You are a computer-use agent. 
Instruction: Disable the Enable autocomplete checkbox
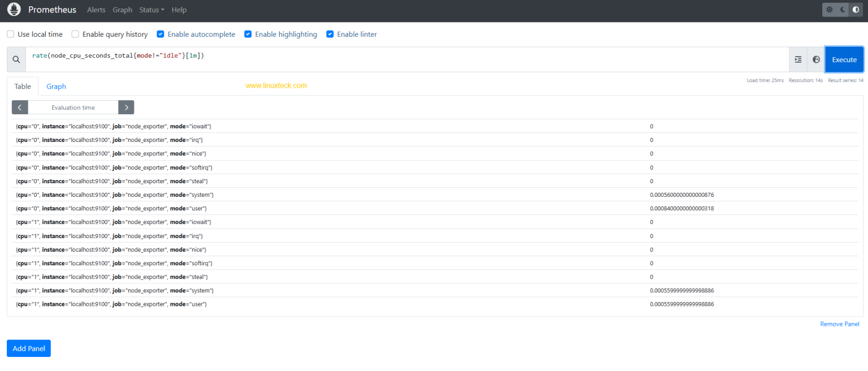[160, 34]
